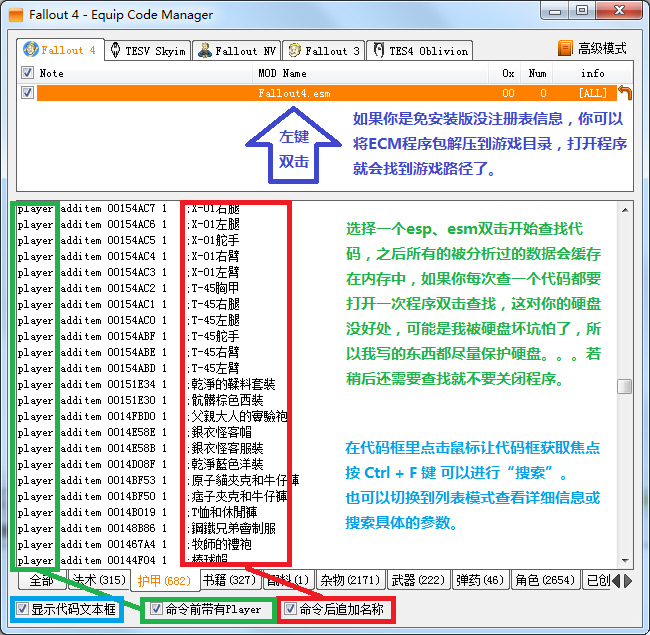Click the orange book icon for advanced mode
Image resolution: width=650 pixels, height=635 pixels.
pyautogui.click(x=565, y=48)
